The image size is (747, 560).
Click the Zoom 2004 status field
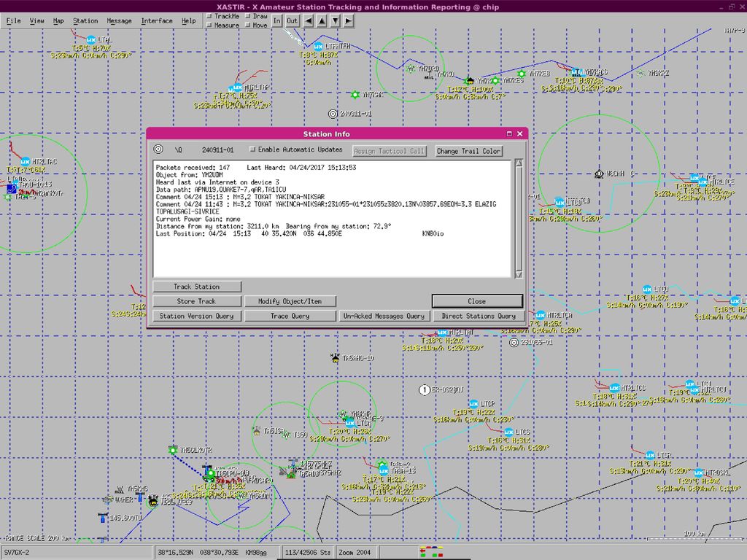355,553
